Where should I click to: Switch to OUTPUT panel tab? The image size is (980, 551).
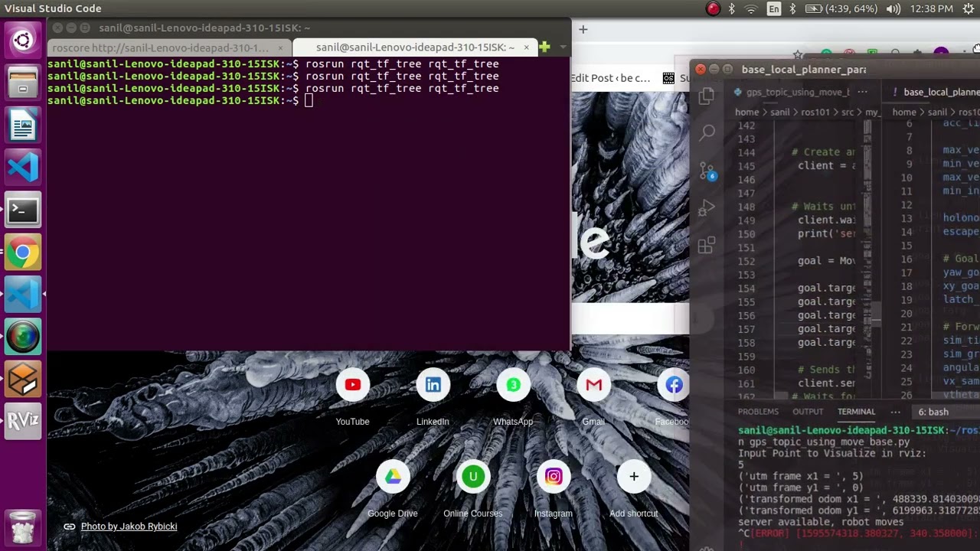click(x=808, y=412)
